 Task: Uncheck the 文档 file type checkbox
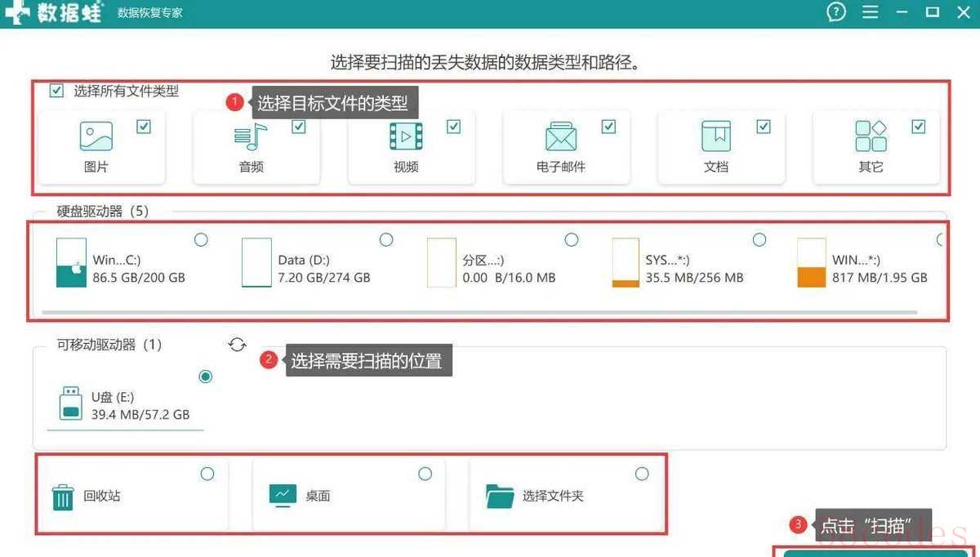(x=764, y=127)
